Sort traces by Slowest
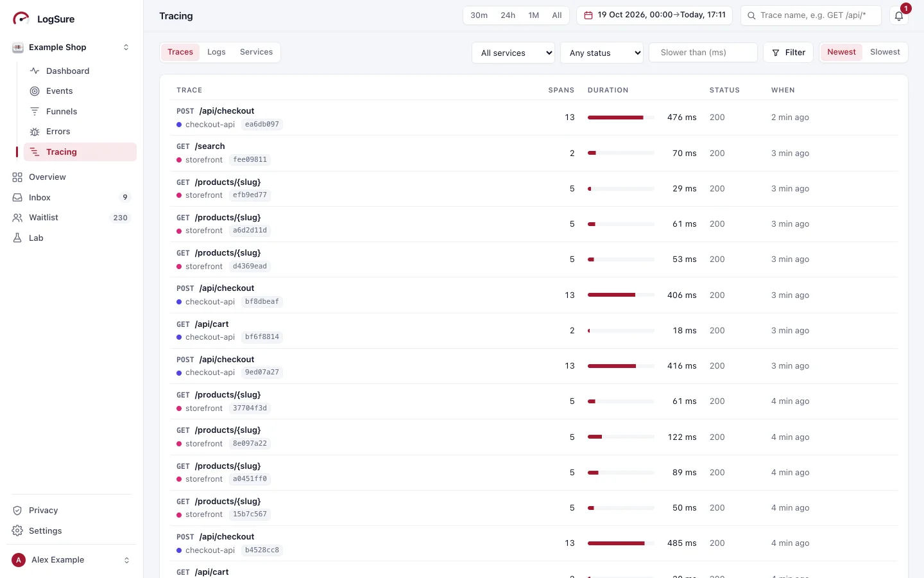 pyautogui.click(x=885, y=52)
